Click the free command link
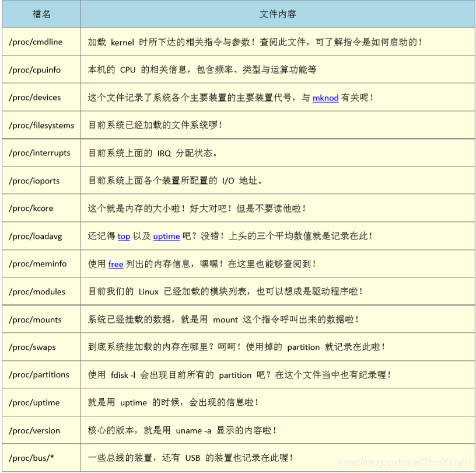The image size is (476, 473). tap(116, 264)
